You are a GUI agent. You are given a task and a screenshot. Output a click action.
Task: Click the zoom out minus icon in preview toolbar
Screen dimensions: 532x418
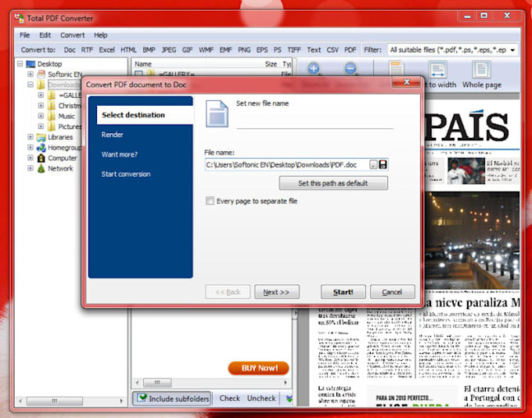pos(350,68)
